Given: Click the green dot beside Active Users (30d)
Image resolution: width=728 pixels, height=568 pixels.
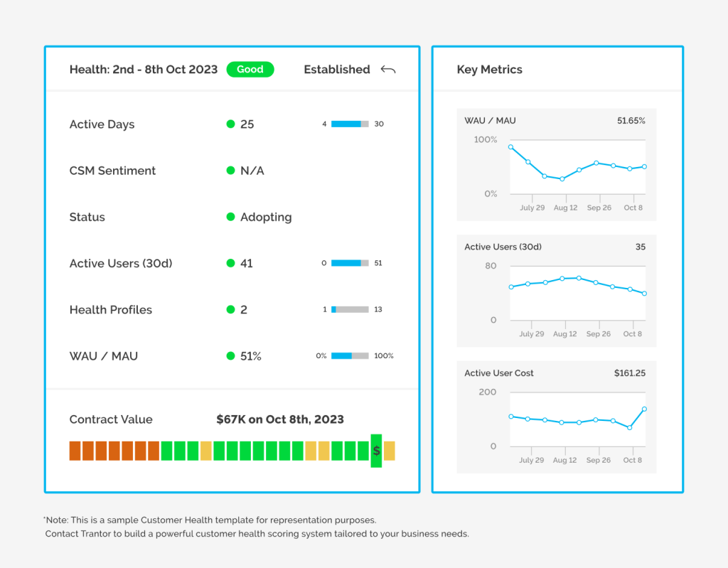Looking at the screenshot, I should pyautogui.click(x=232, y=263).
